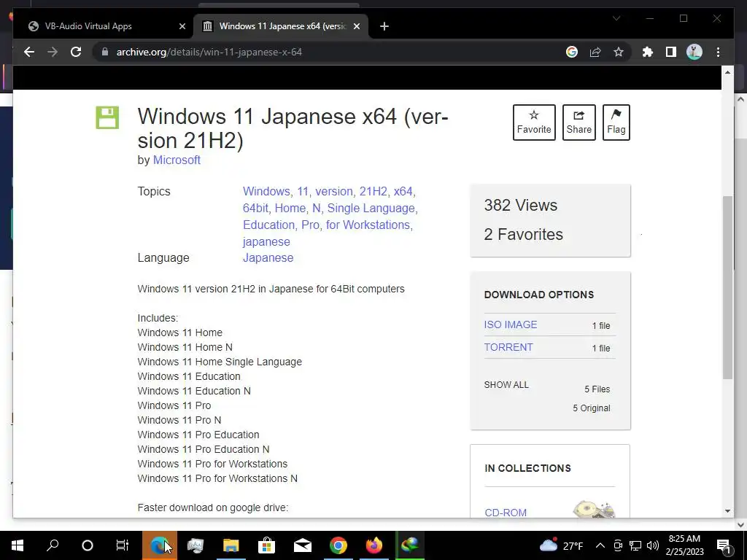
Task: Open the tab search chevron
Action: (x=616, y=18)
